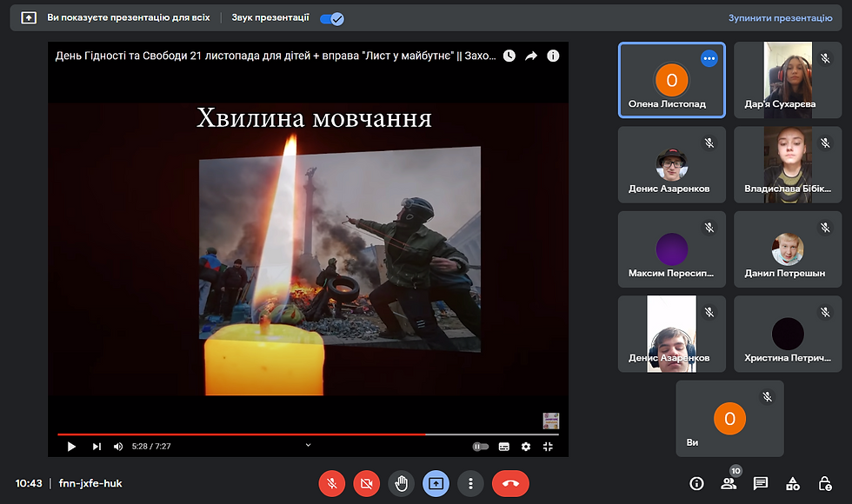Open more options three-dot menu in call bar
This screenshot has height=504, width=852.
(x=470, y=483)
